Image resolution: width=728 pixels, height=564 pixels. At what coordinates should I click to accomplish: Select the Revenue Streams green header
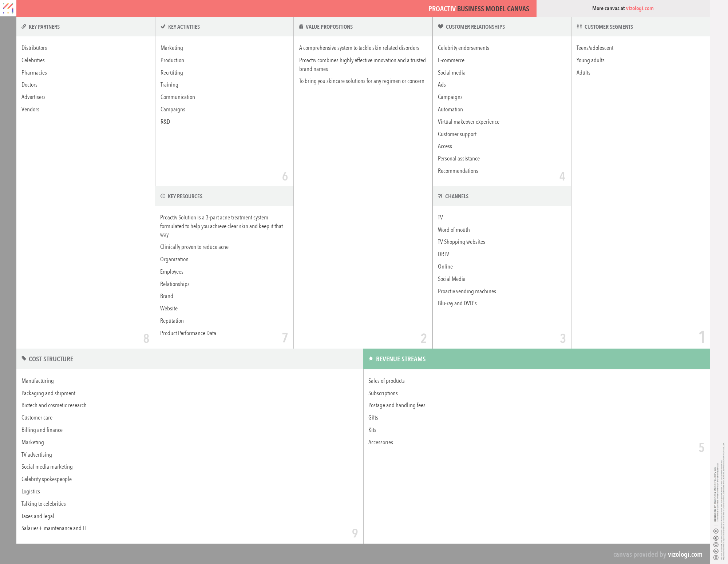pyautogui.click(x=536, y=359)
